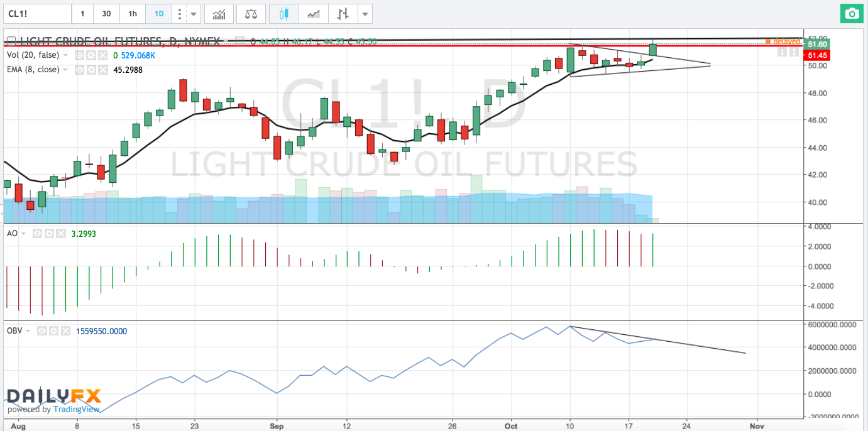868x431 pixels.
Task: Expand more chart styles dropdown arrow
Action: pyautogui.click(x=365, y=14)
